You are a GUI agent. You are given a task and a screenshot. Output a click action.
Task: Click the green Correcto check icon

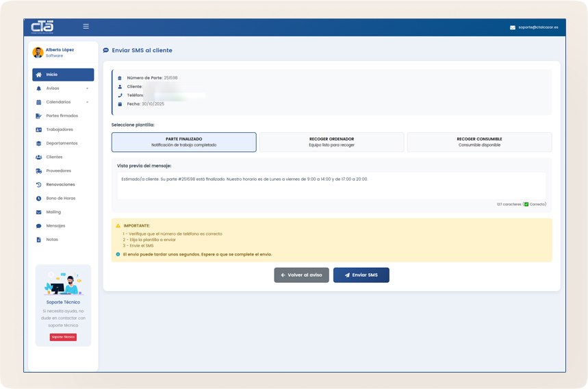[526, 205]
